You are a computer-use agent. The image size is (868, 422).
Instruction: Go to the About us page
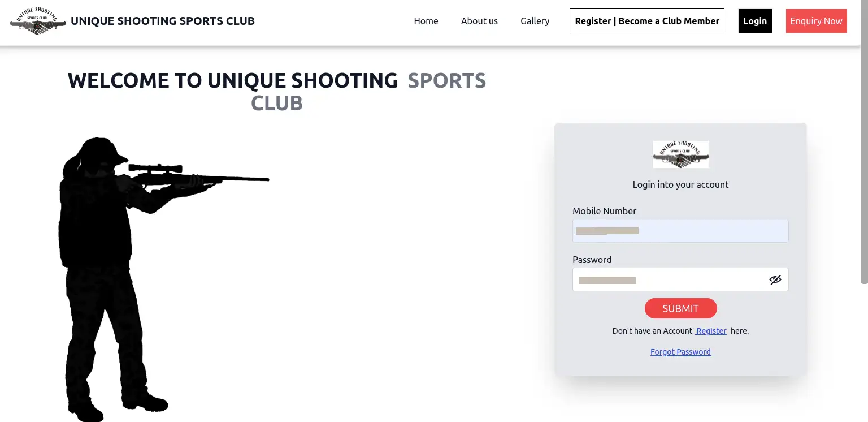pos(479,21)
